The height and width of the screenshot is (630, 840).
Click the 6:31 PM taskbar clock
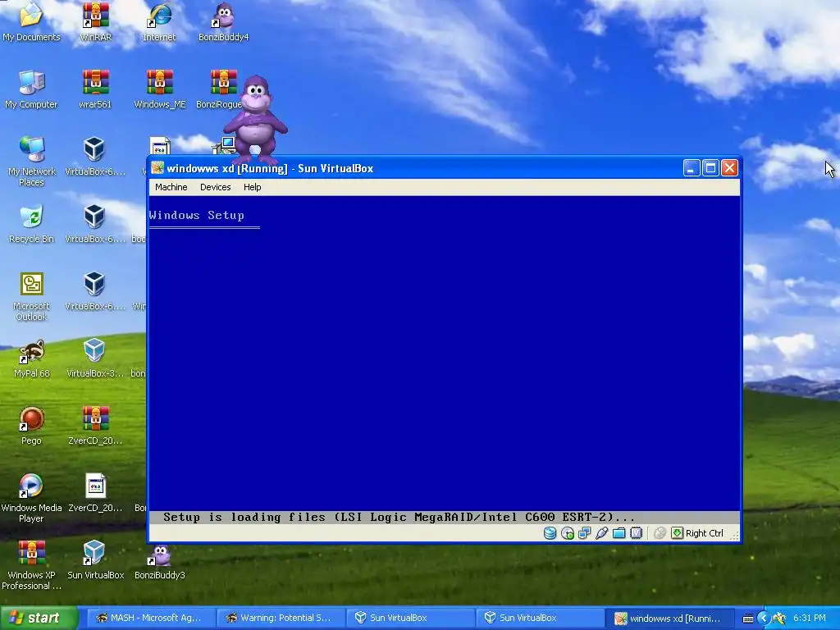click(x=809, y=618)
